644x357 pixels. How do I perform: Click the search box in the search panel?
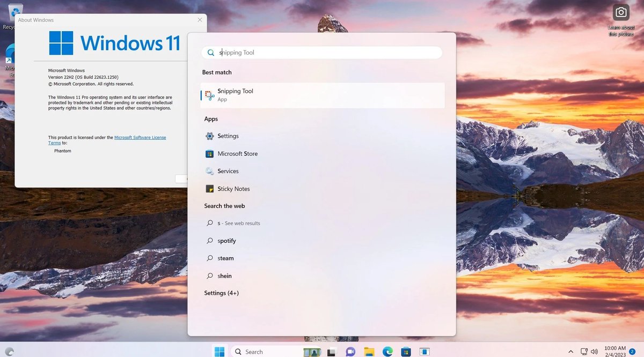pos(322,53)
